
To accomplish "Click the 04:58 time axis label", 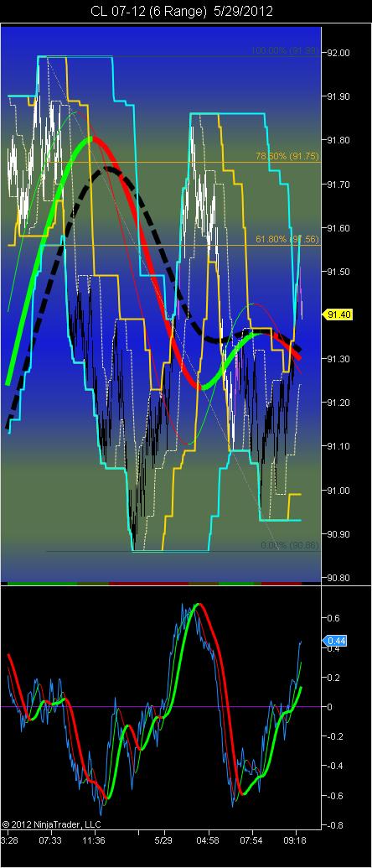I will [x=209, y=840].
